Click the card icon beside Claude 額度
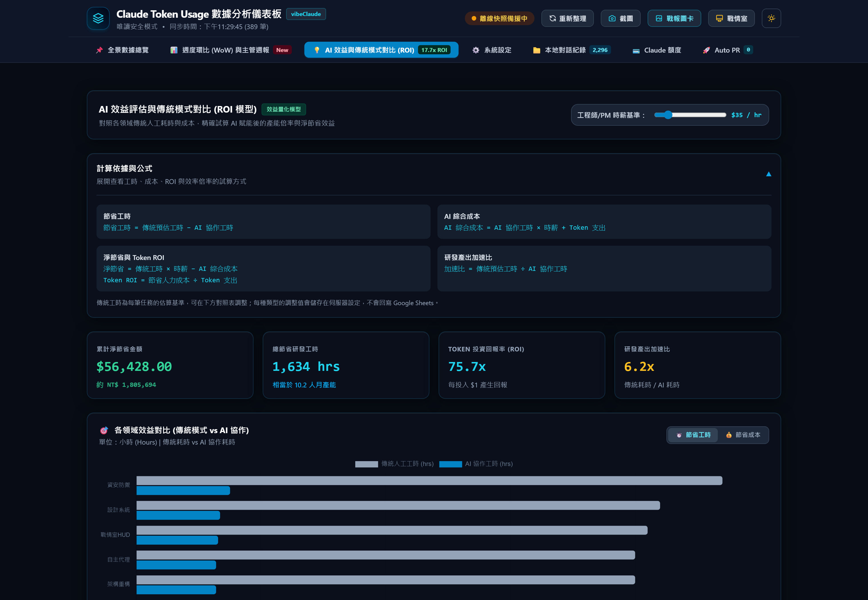 (636, 50)
